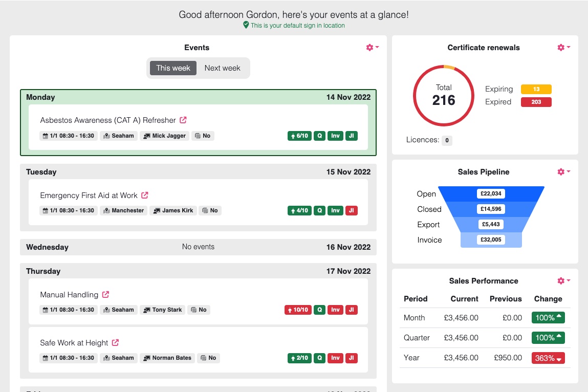Click the Inv badge on Emergency First Aid
Image resolution: width=588 pixels, height=392 pixels.
335,210
